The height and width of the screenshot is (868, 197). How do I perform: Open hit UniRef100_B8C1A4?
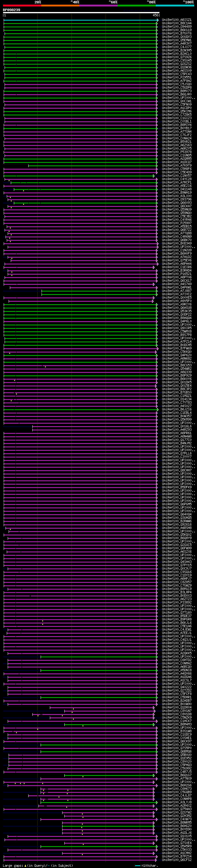click(176, 23)
